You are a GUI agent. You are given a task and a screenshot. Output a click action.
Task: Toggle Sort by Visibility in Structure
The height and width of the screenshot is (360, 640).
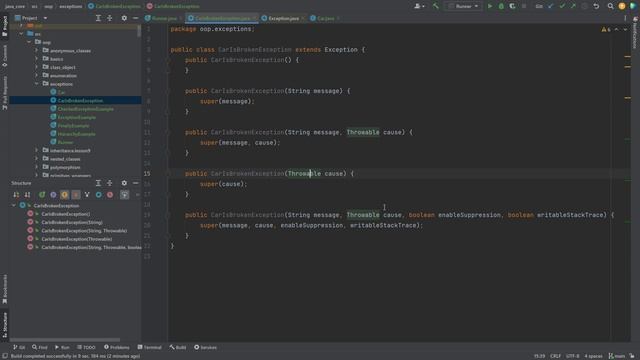[x=16, y=195]
